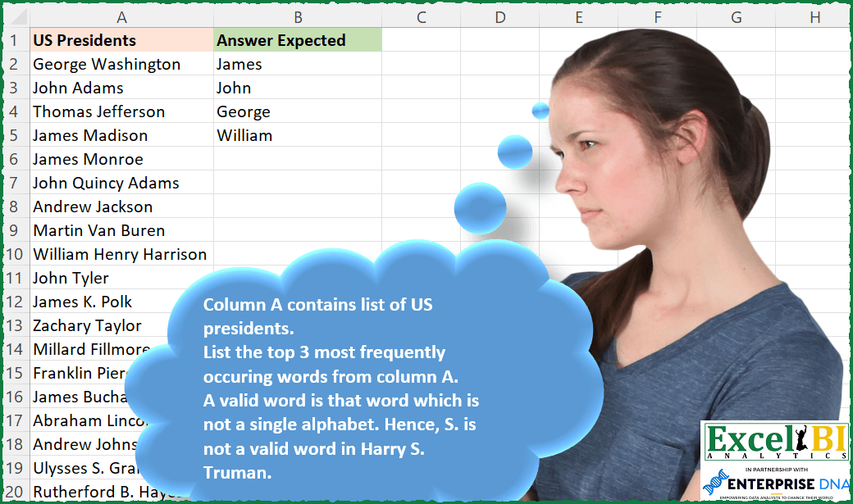Select the answer cell containing 'William'
The height and width of the screenshot is (504, 853).
[297, 135]
